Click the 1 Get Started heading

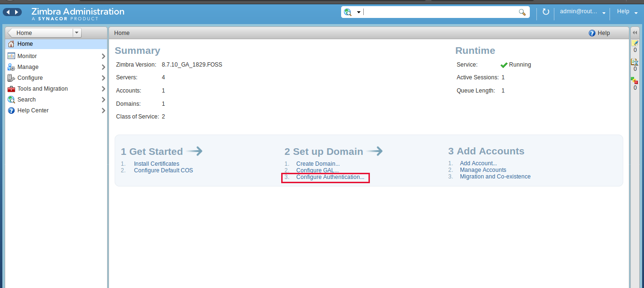(x=152, y=152)
